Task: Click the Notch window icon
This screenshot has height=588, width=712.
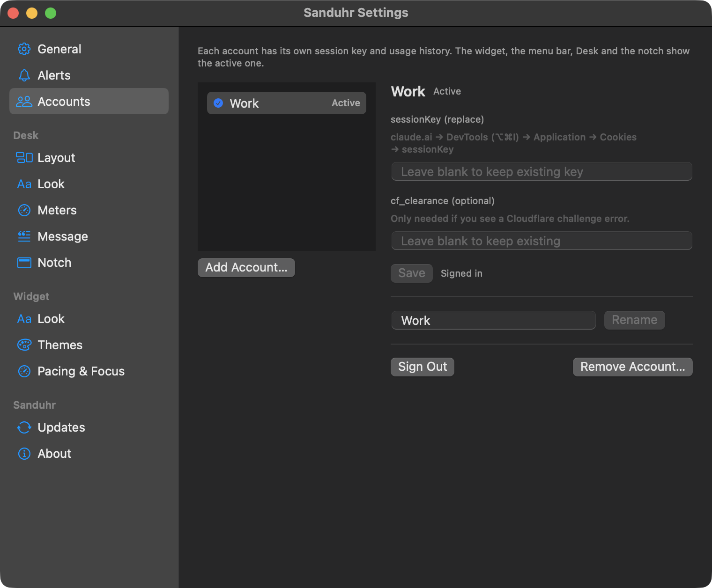Action: pos(24,263)
